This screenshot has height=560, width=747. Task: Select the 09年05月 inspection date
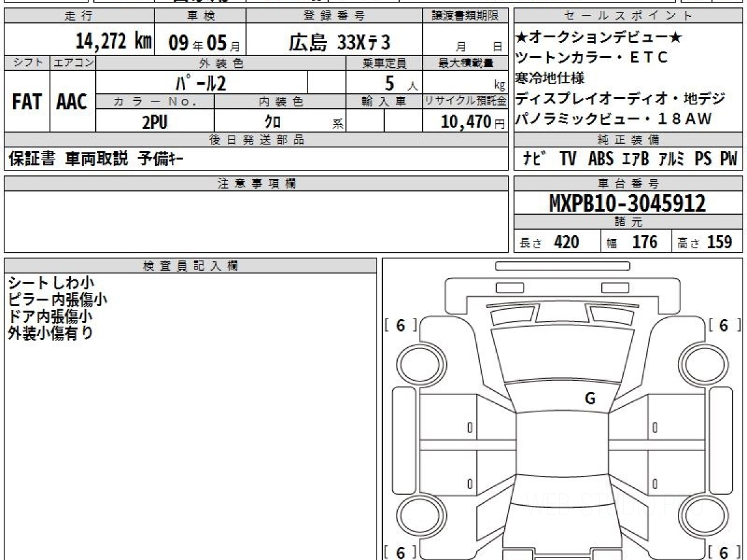199,43
